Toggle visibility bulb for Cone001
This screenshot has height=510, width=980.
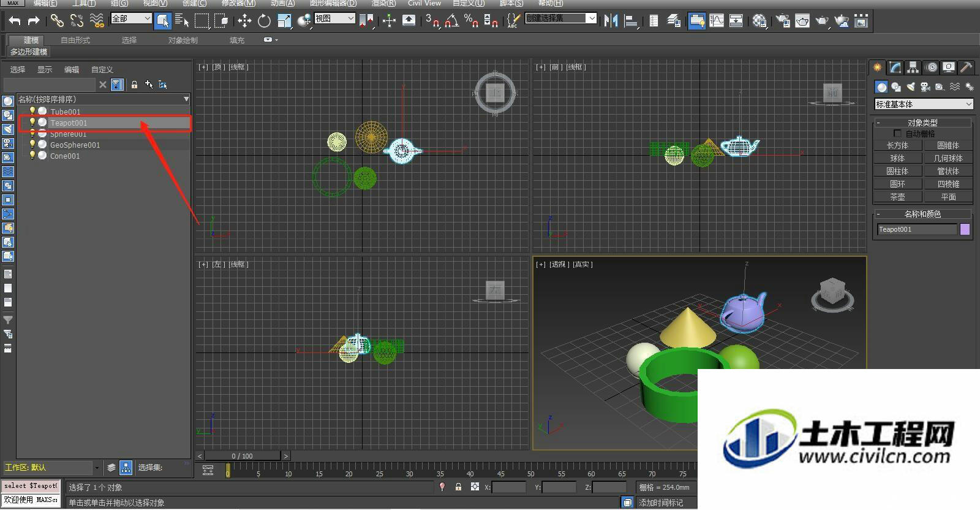(x=32, y=155)
